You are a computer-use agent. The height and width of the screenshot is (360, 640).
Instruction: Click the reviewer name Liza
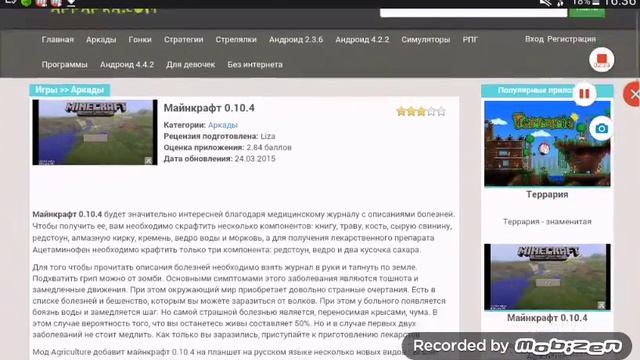(268, 136)
